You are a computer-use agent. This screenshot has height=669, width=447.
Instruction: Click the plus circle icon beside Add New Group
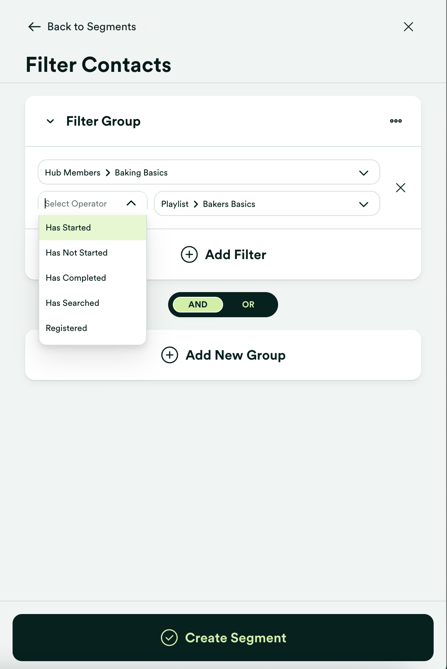(x=169, y=355)
